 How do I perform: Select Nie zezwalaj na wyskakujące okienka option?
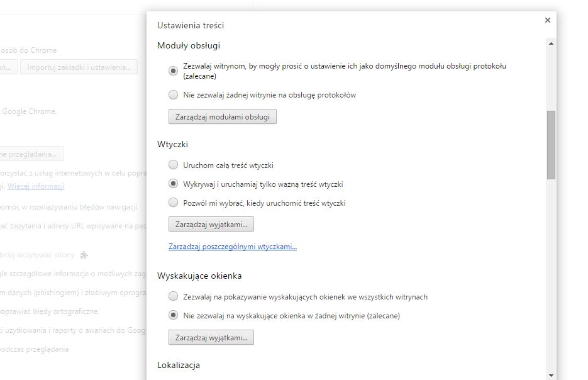point(173,315)
